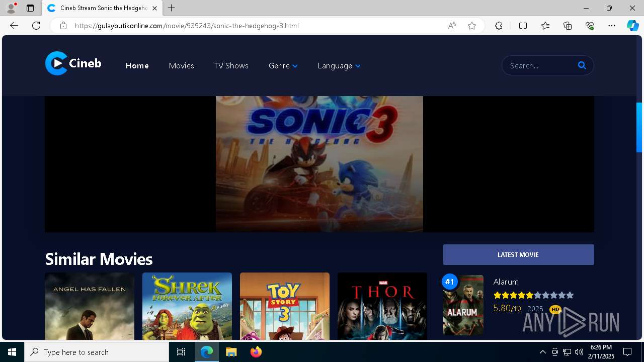The width and height of the screenshot is (644, 362).
Task: Click the Alarum star rating
Action: point(533,296)
